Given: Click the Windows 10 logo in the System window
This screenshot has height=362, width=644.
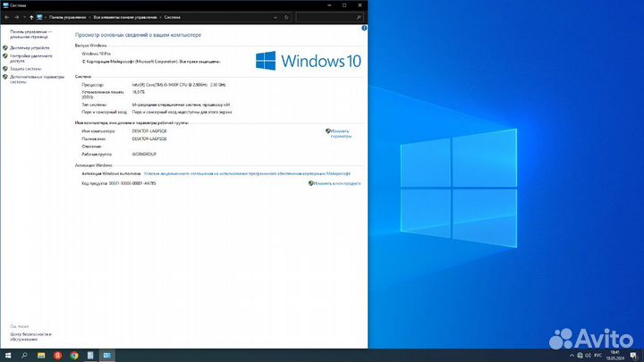Looking at the screenshot, I should [x=308, y=61].
